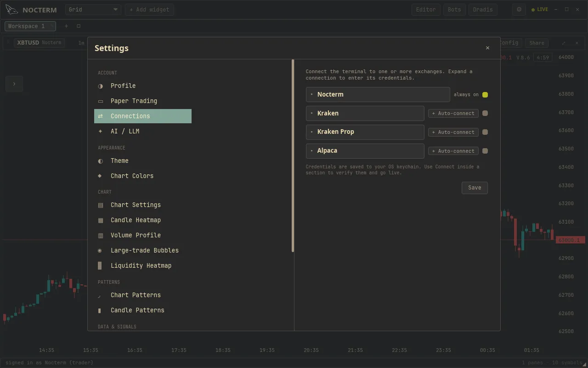Open Chart Colors settings
Image resolution: width=588 pixels, height=368 pixels.
(x=143, y=176)
